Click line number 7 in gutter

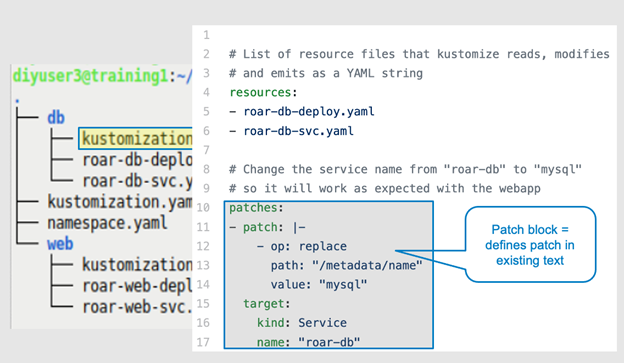pos(206,150)
